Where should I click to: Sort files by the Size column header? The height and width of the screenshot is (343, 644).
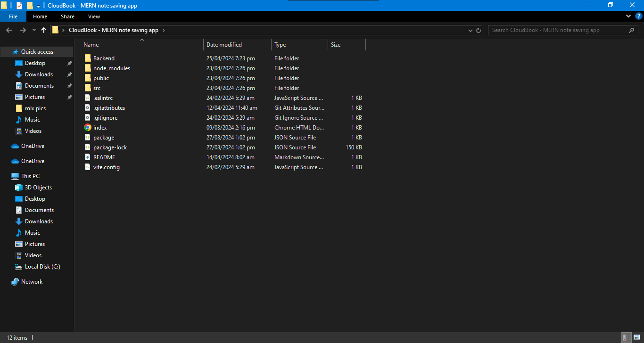[336, 45]
